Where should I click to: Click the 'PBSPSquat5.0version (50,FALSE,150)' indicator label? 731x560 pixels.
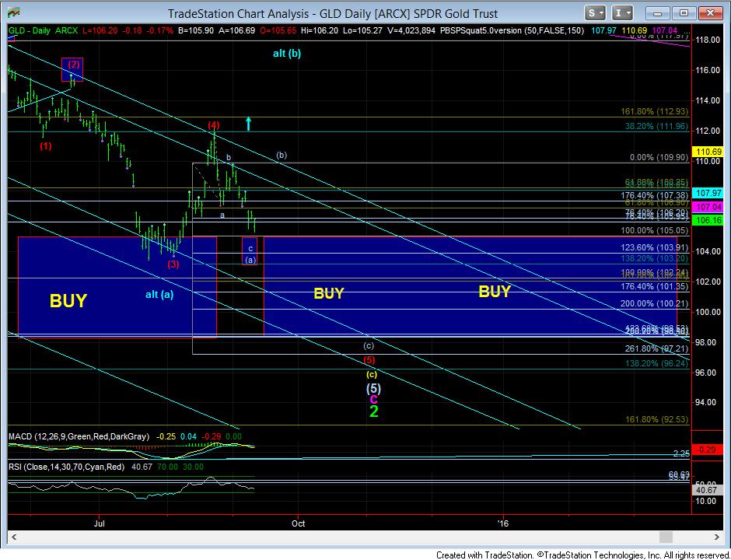click(x=512, y=31)
